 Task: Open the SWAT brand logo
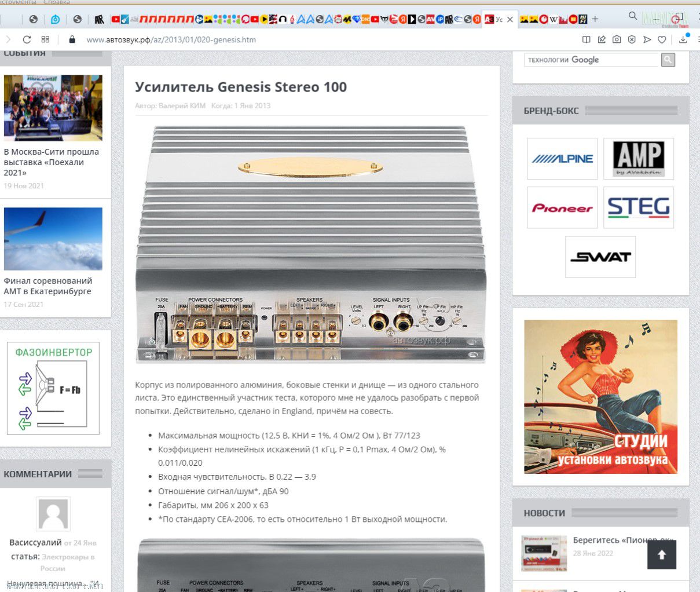click(x=600, y=257)
